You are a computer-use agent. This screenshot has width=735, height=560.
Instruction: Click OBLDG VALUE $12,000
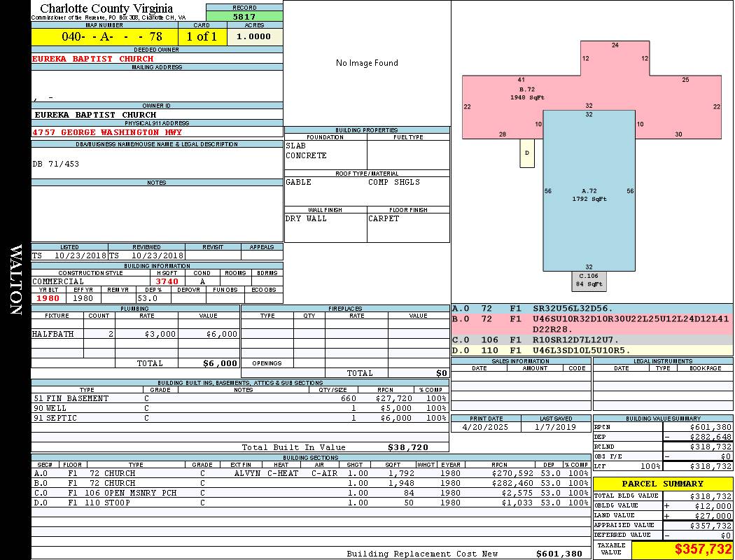(713, 505)
